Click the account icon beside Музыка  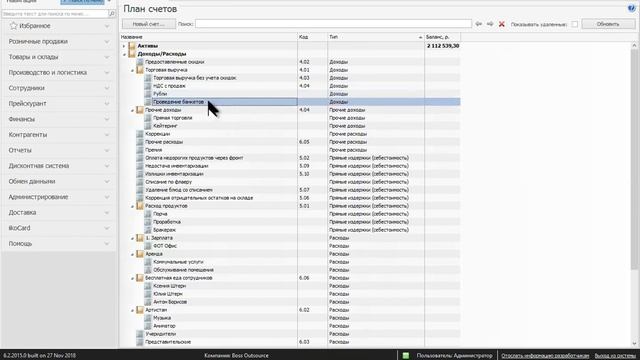click(x=148, y=318)
